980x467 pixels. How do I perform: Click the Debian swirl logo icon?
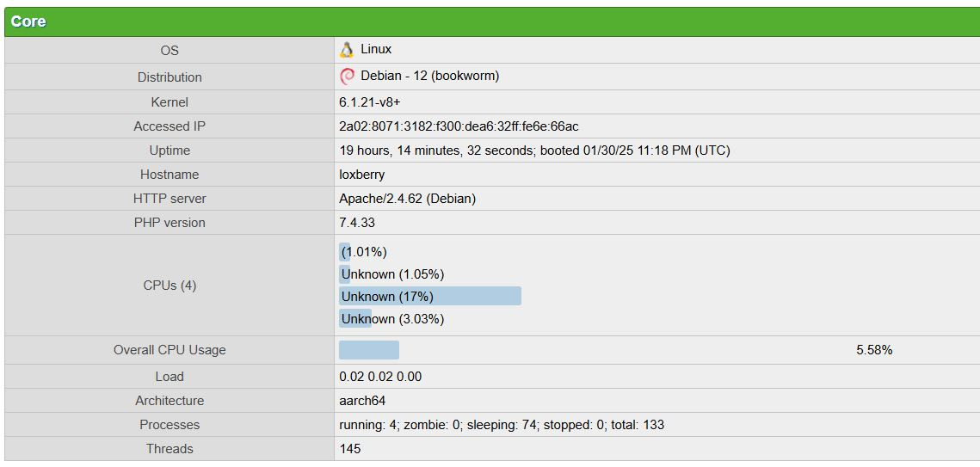coord(347,77)
